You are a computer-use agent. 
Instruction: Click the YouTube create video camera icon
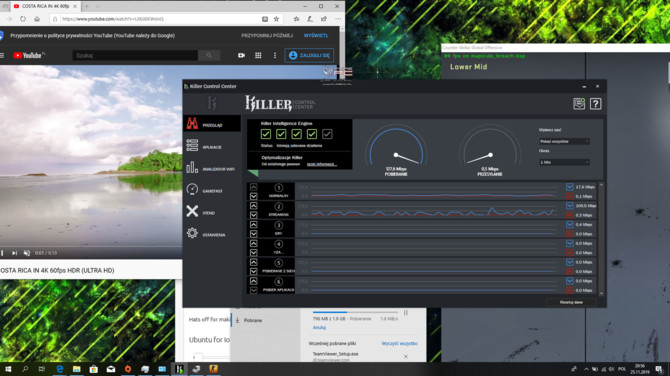(x=241, y=55)
